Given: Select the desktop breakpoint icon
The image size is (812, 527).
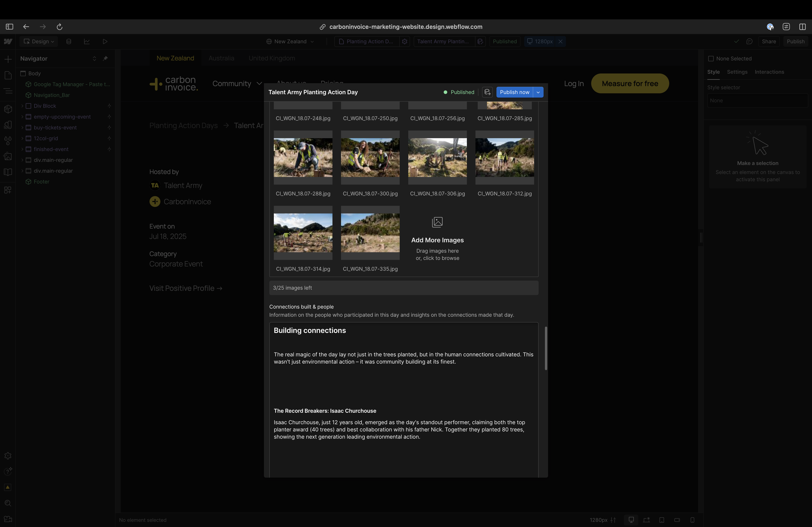Looking at the screenshot, I should pos(631,520).
